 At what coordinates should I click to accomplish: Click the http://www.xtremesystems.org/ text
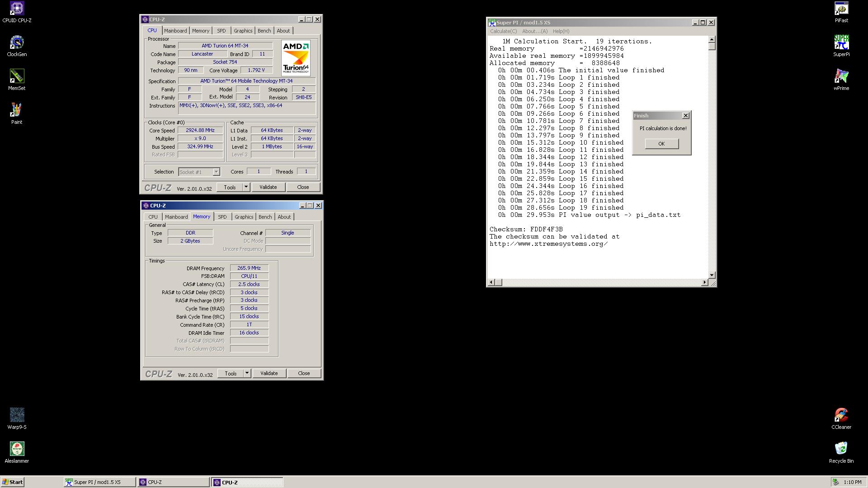pyautogui.click(x=548, y=244)
